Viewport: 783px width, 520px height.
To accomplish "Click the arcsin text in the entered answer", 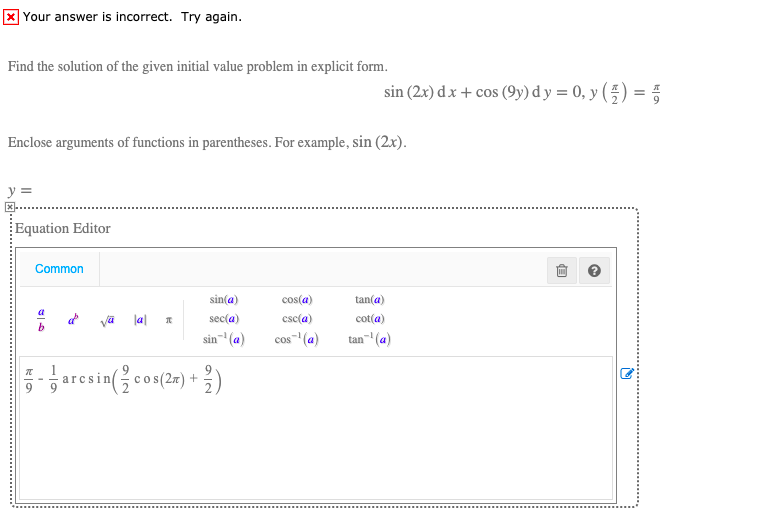I will [x=86, y=379].
